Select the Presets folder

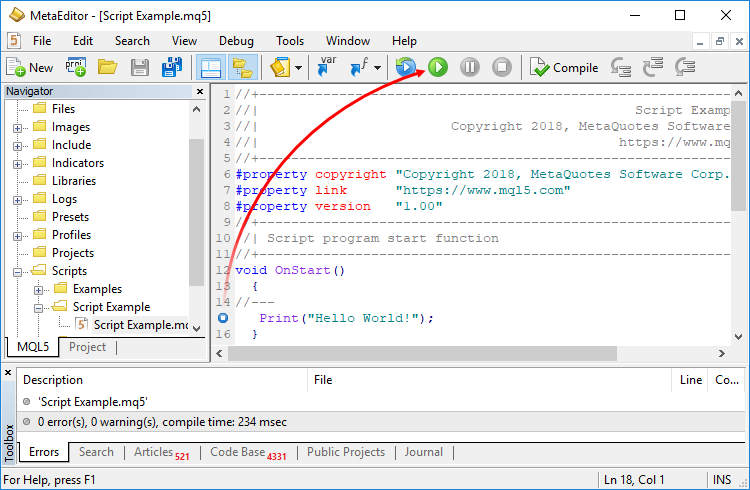tap(70, 217)
